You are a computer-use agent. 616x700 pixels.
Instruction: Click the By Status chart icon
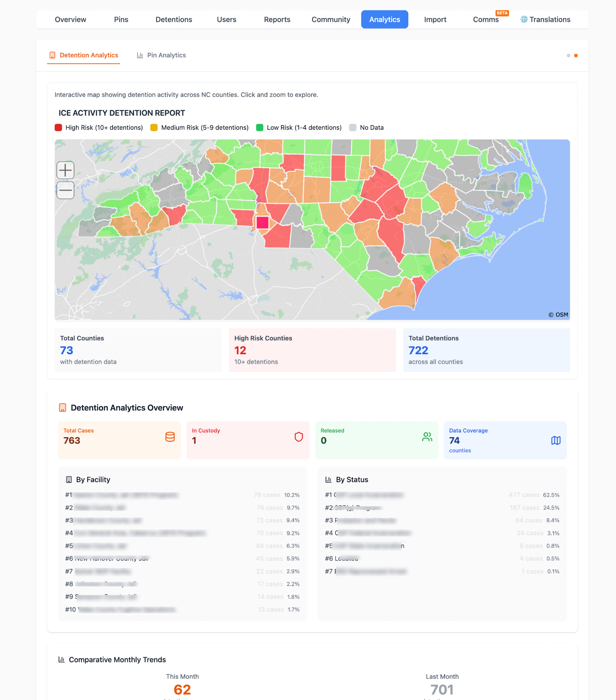click(329, 479)
